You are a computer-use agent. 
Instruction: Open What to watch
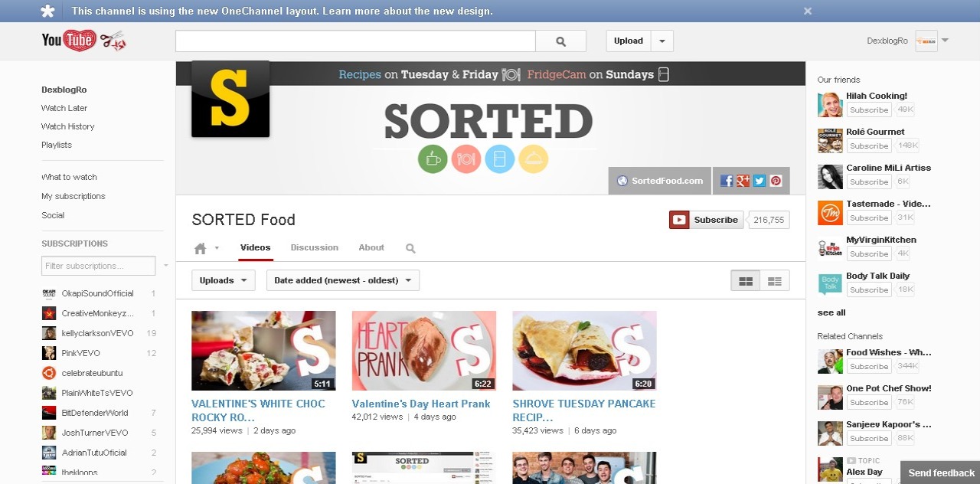pyautogui.click(x=69, y=177)
